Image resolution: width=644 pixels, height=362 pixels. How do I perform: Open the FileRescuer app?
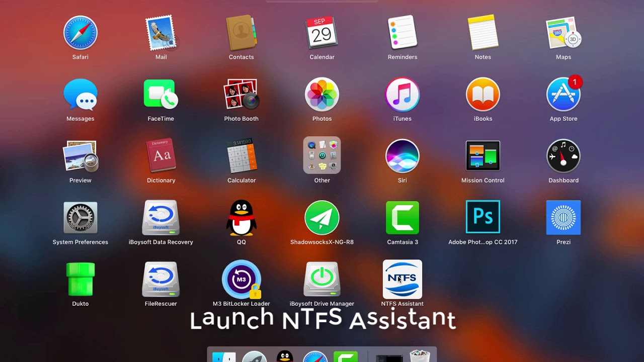pyautogui.click(x=161, y=280)
